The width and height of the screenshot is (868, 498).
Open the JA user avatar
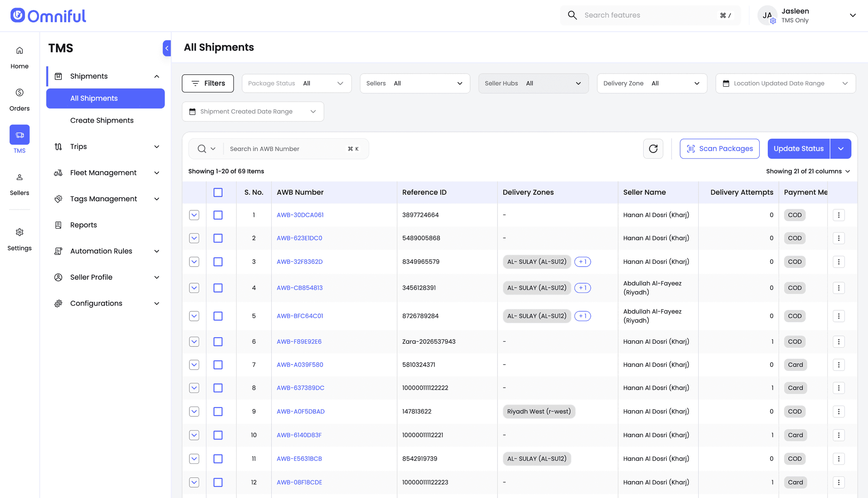coord(767,15)
